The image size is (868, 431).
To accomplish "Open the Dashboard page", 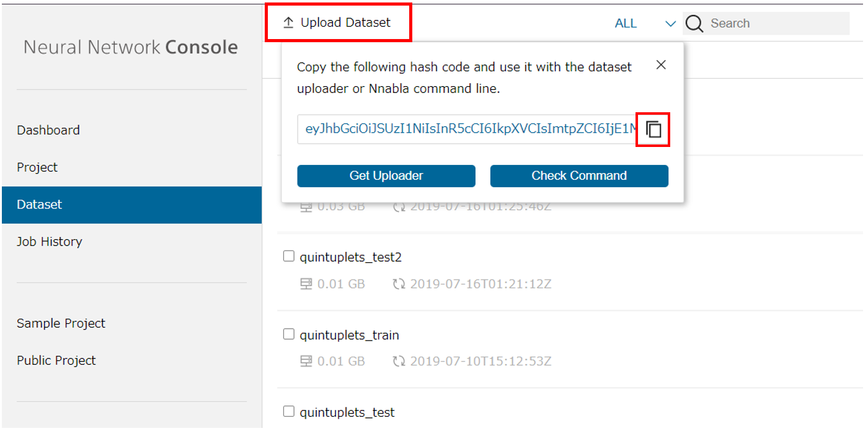I will (x=48, y=130).
